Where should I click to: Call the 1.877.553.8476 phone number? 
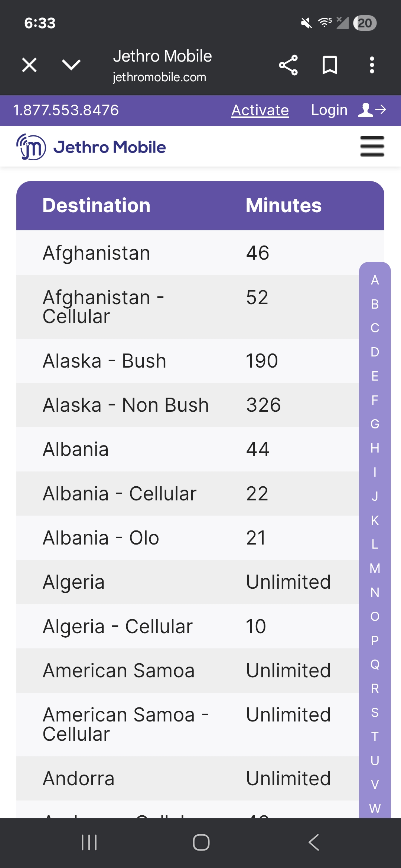(x=66, y=110)
